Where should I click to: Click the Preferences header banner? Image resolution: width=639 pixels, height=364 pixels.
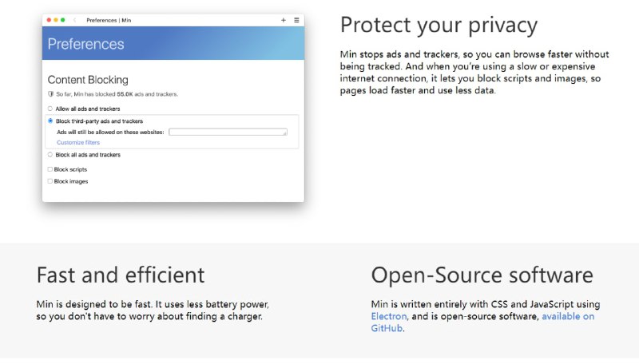pyautogui.click(x=173, y=43)
